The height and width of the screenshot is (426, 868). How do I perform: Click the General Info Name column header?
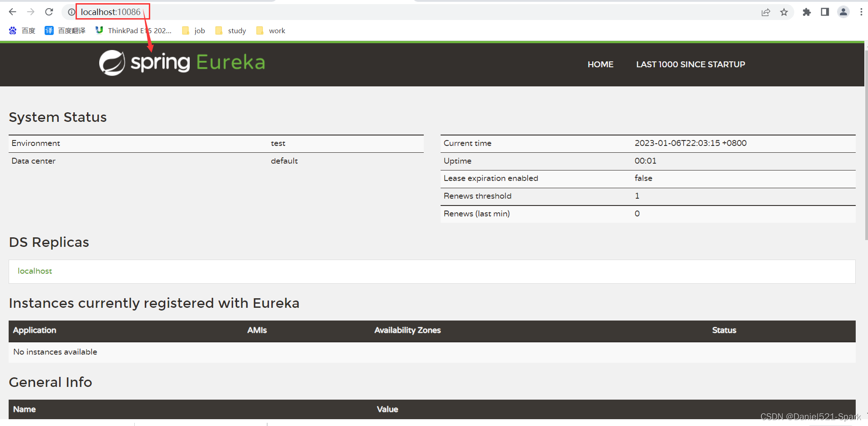tap(24, 409)
